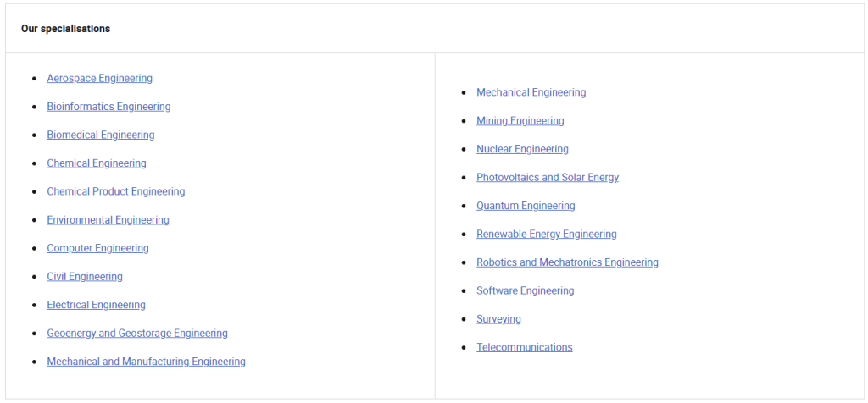Click Chemical Product Engineering link
The image size is (868, 403).
(x=115, y=192)
